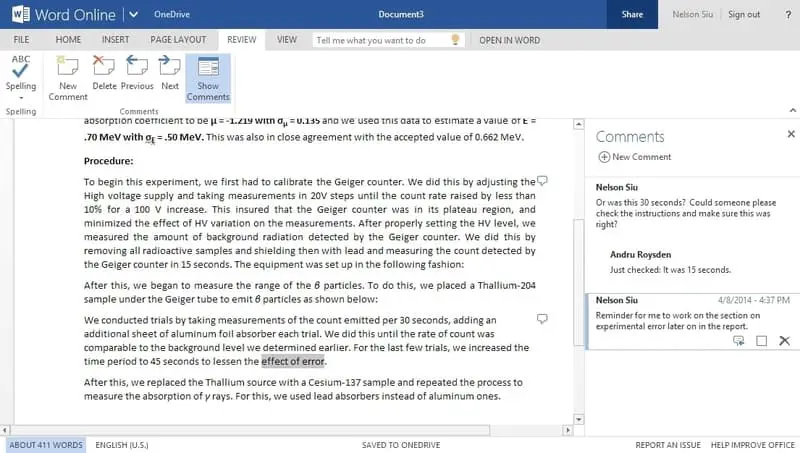The height and width of the screenshot is (453, 800).
Task: Click the highlighted text 'effect of error'
Action: 293,361
